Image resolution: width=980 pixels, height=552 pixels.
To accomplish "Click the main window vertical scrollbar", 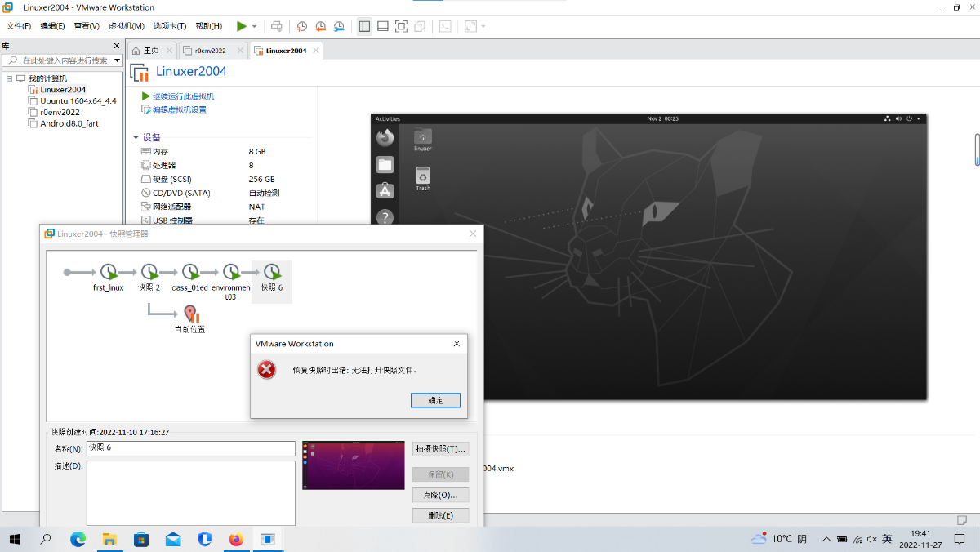I will point(977,149).
